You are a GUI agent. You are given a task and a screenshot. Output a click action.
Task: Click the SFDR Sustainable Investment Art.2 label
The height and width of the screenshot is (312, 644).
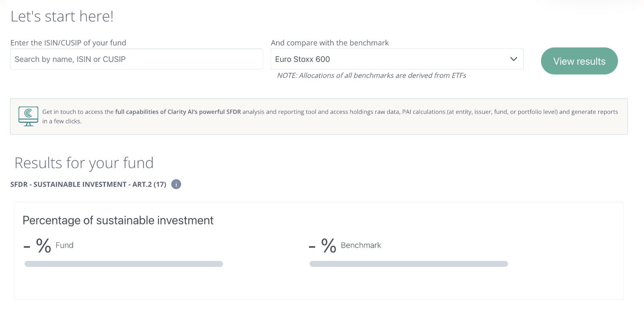click(x=88, y=185)
